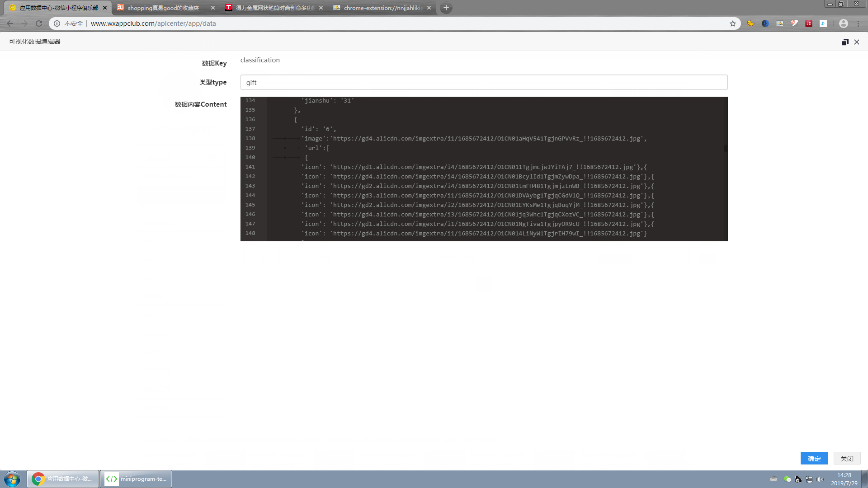Click the 类型type input field containing gift
The width and height of the screenshot is (868, 488).
(x=484, y=82)
